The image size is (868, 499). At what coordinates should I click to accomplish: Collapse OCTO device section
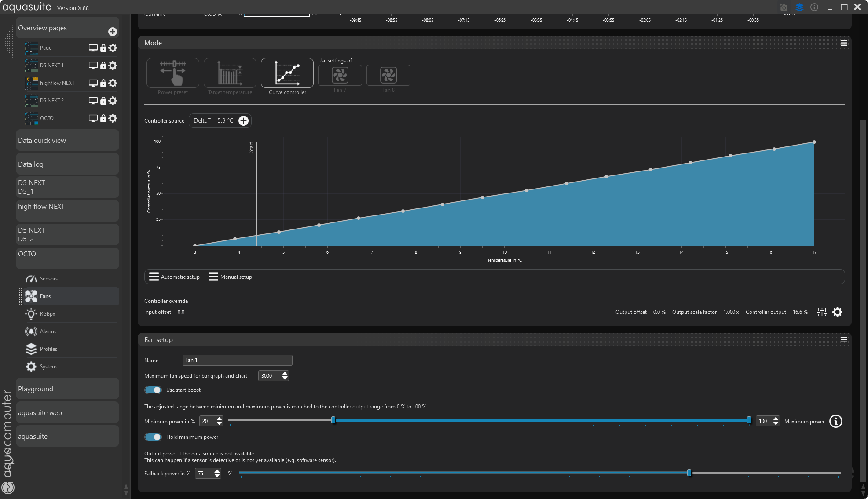pyautogui.click(x=67, y=259)
